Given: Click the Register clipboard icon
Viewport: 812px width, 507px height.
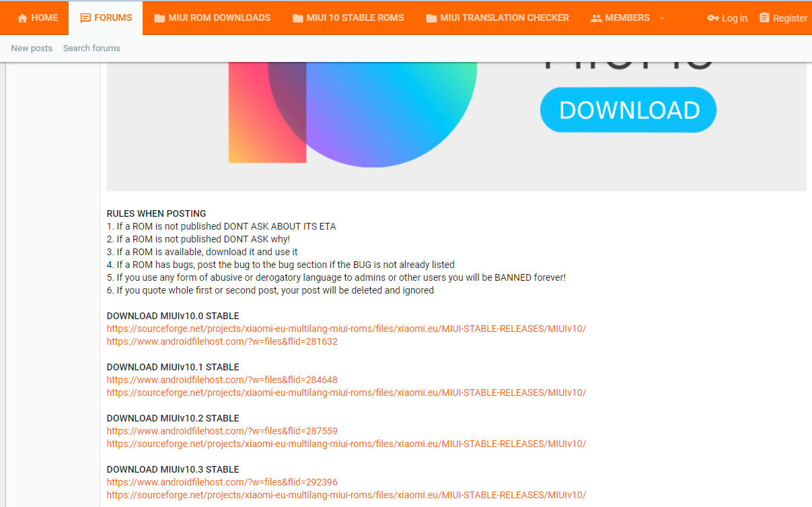Looking at the screenshot, I should pyautogui.click(x=764, y=18).
